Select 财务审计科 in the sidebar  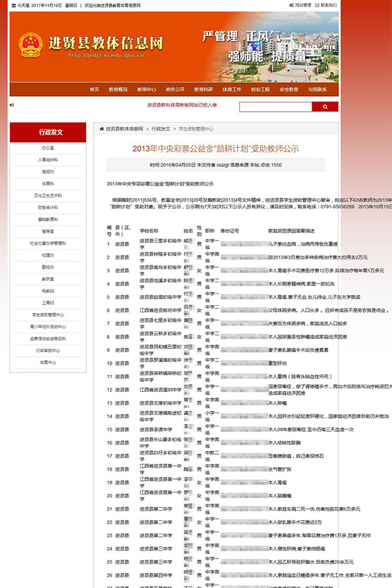(48, 207)
